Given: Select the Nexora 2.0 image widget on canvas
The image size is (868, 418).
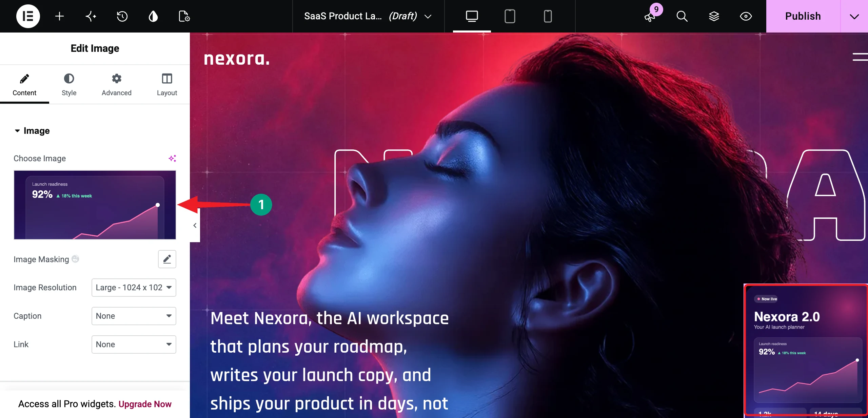Looking at the screenshot, I should click(x=806, y=351).
